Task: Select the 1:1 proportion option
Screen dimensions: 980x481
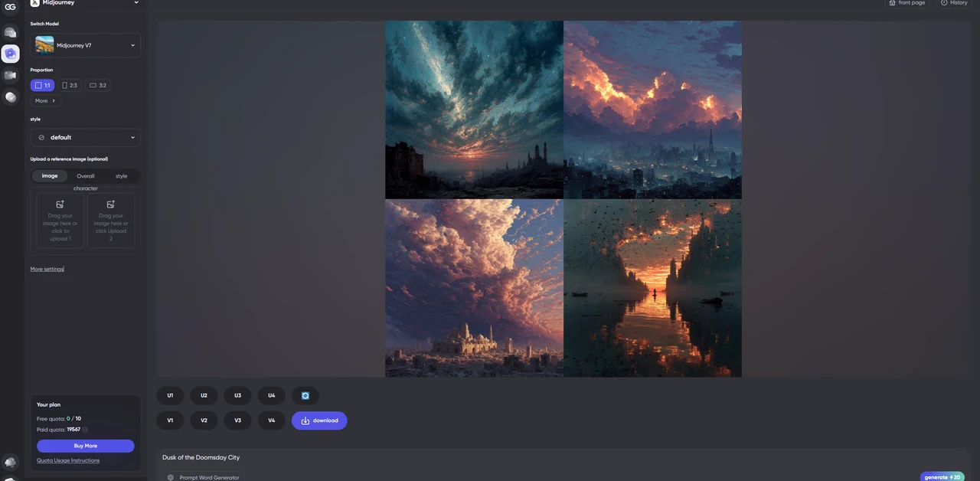Action: click(42, 85)
